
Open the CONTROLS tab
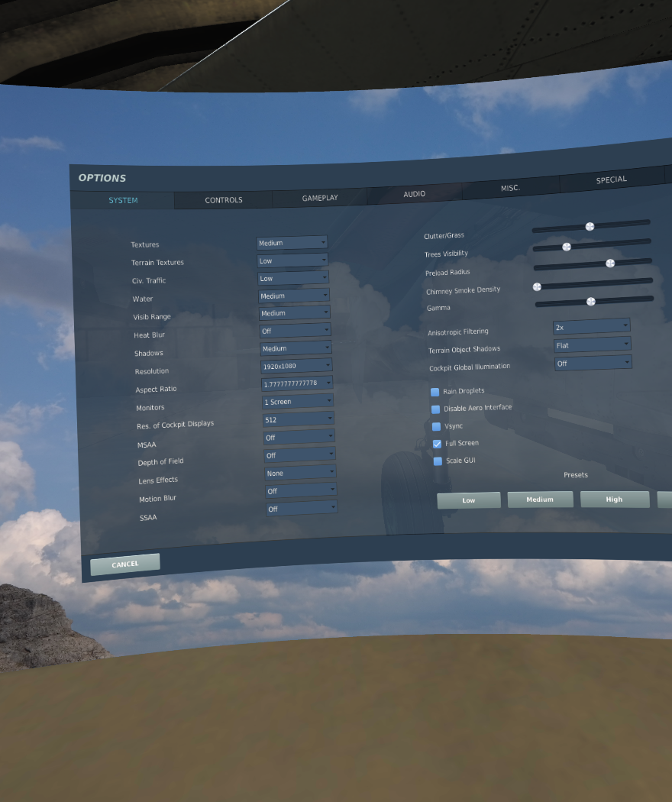[224, 199]
